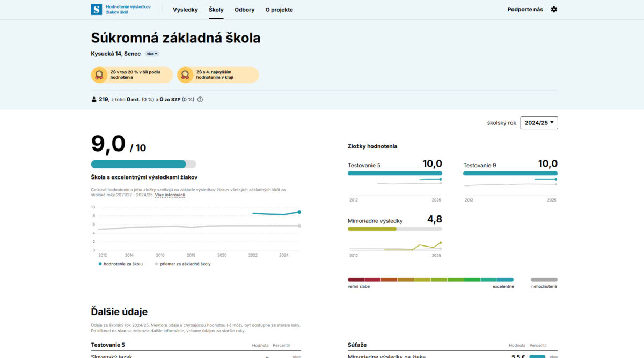Open the O projekte page
The height and width of the screenshot is (358, 644).
pyautogui.click(x=279, y=10)
